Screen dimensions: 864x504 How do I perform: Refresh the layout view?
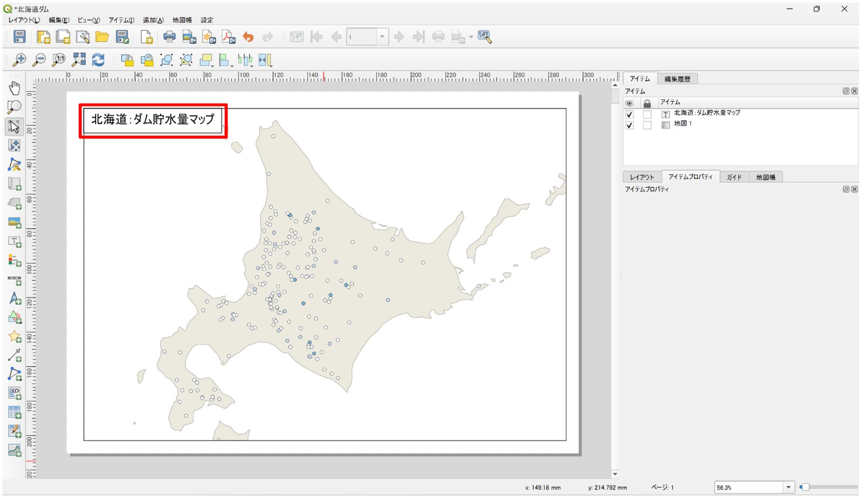pyautogui.click(x=98, y=59)
